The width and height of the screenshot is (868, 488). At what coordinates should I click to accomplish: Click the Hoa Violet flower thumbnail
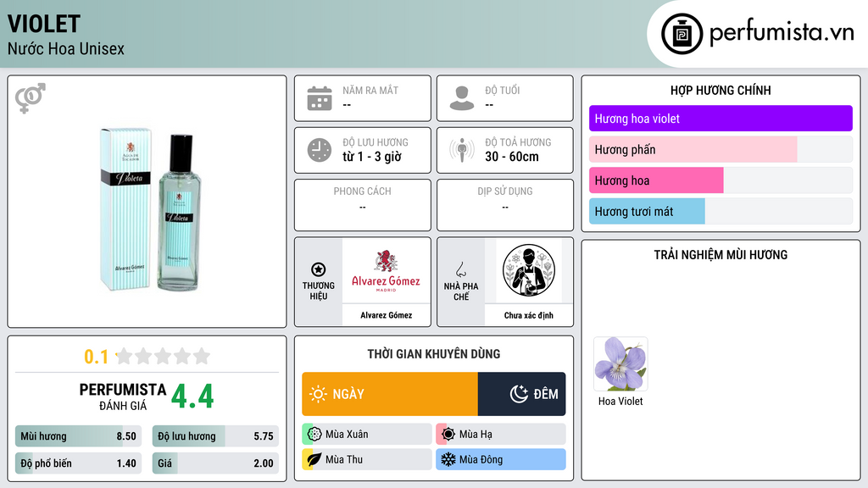pyautogui.click(x=620, y=364)
